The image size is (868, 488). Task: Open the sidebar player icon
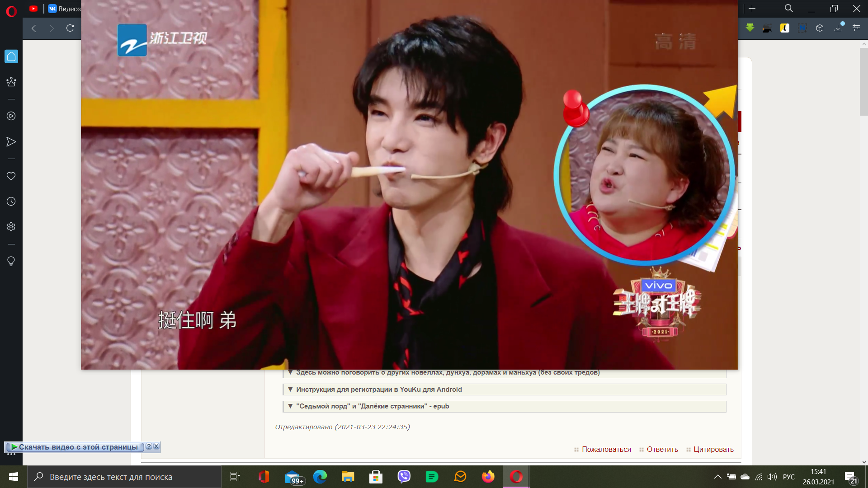click(x=11, y=116)
